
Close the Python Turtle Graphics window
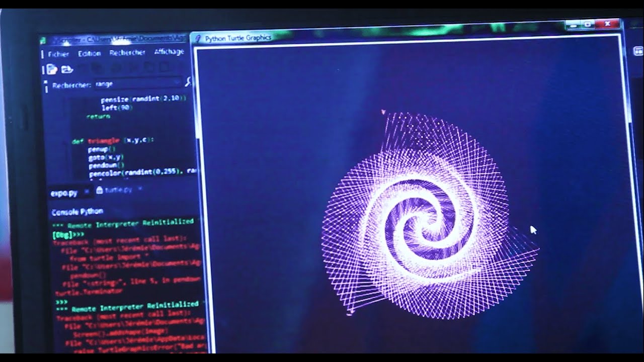608,24
